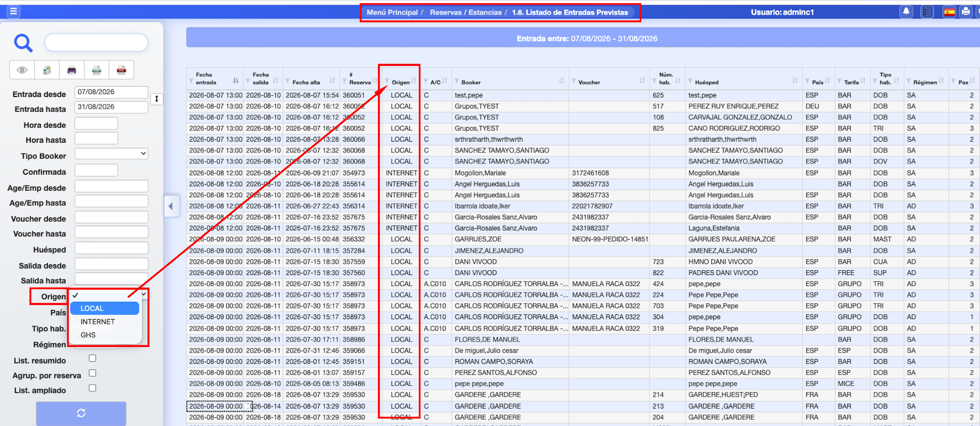
Task: Open notifications bell in header
Action: [x=906, y=11]
